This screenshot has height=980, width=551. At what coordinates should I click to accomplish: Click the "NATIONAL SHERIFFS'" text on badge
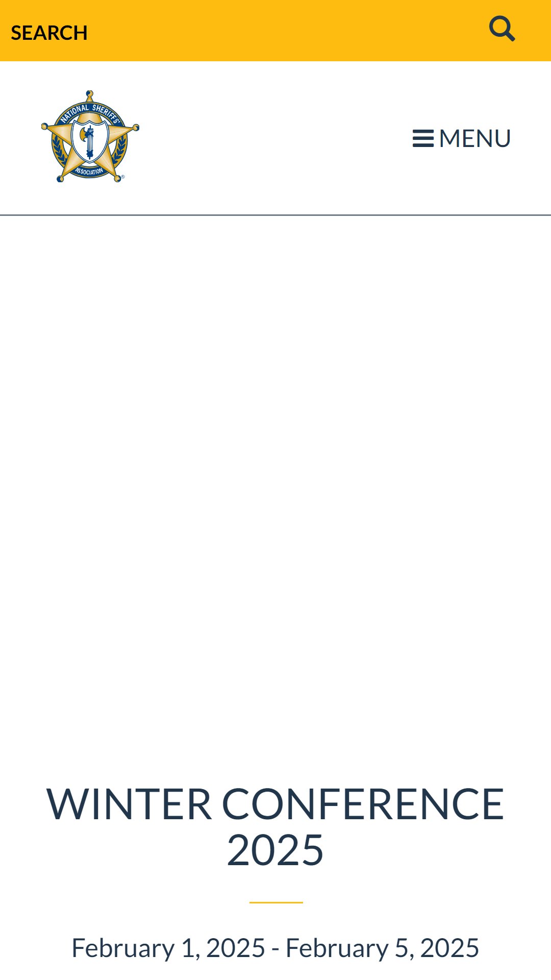pos(90,112)
